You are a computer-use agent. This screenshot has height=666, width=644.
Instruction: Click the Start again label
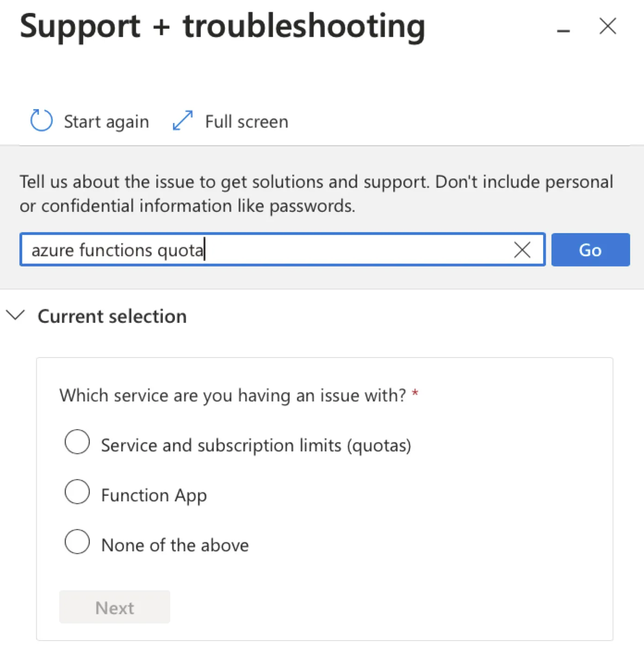[x=106, y=122]
